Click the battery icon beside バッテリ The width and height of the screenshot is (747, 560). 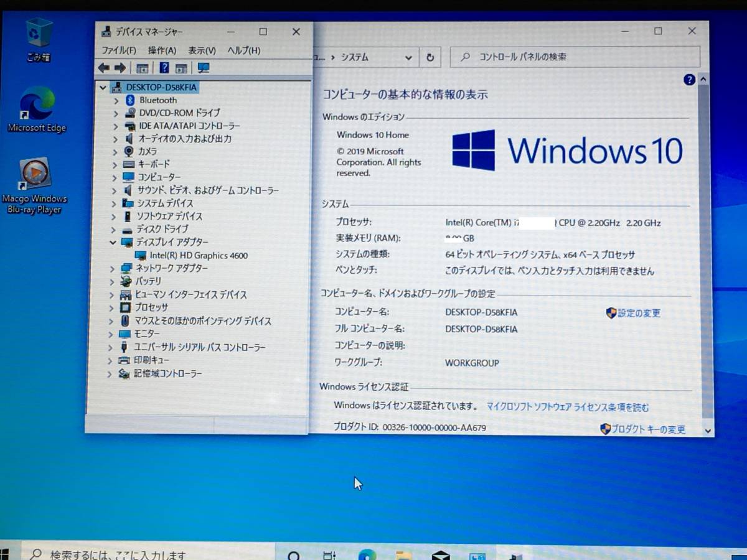point(126,281)
